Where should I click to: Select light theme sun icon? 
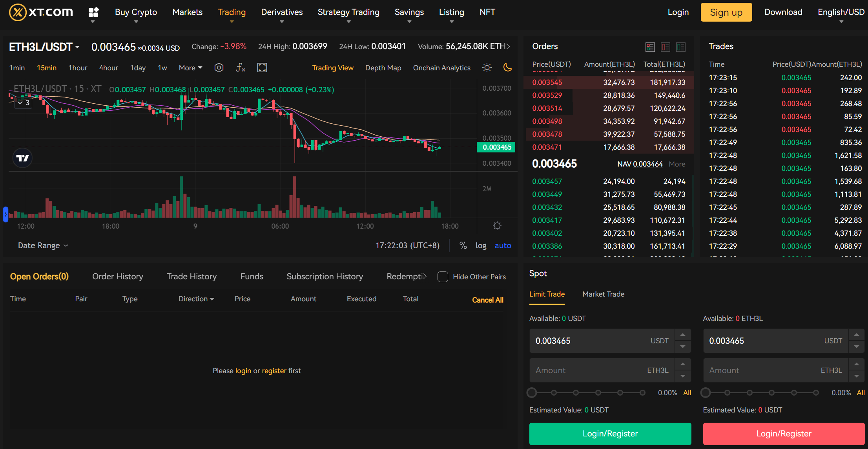click(487, 68)
